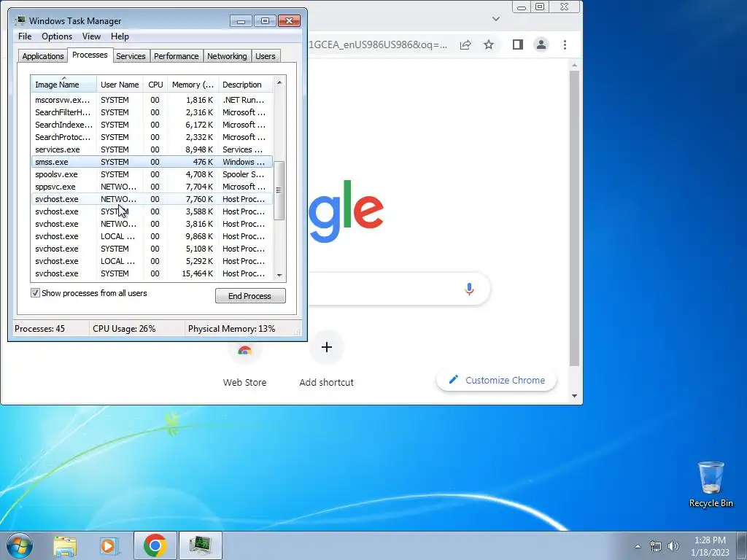Switch to Chrome via taskbar icon
Screen dimensions: 747x560
click(155, 545)
